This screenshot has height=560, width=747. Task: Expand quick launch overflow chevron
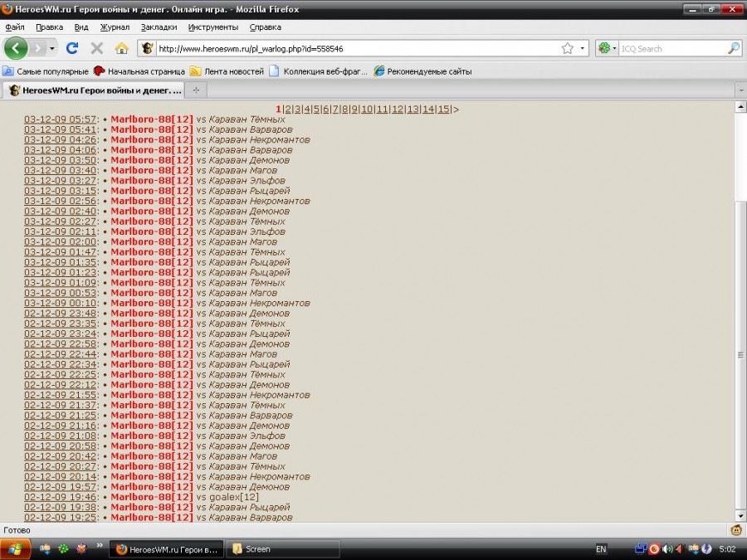(100, 545)
